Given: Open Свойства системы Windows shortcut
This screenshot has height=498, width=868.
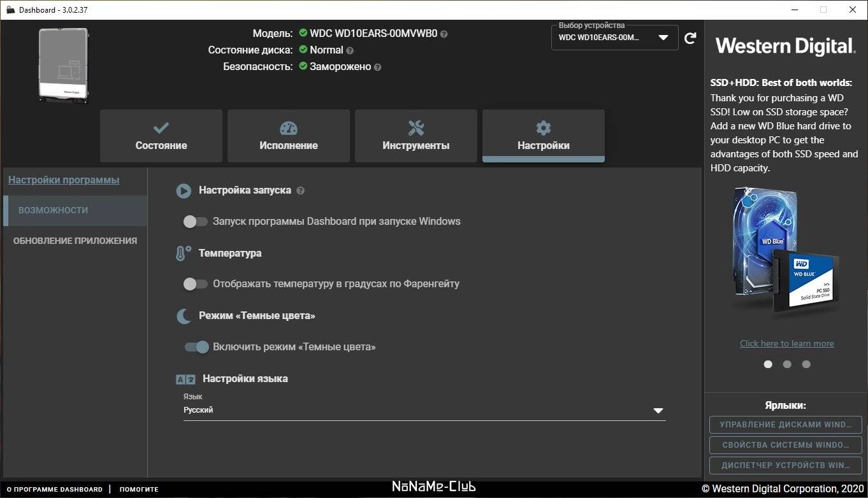Looking at the screenshot, I should click(x=786, y=445).
